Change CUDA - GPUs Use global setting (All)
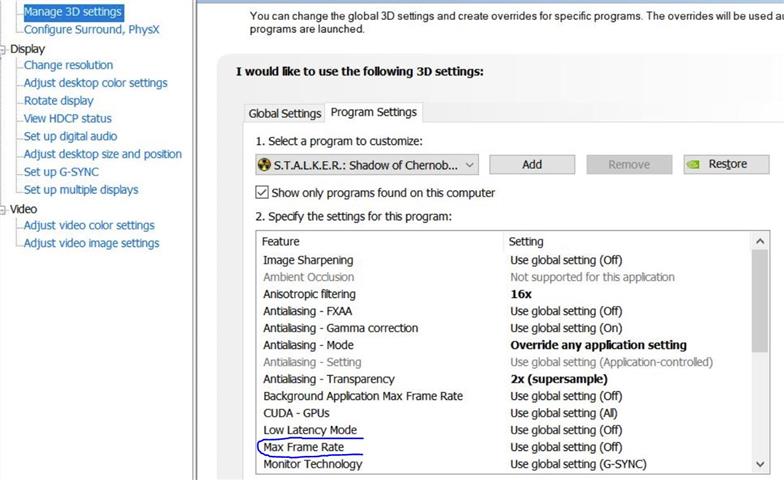This screenshot has width=784, height=480. tap(564, 413)
